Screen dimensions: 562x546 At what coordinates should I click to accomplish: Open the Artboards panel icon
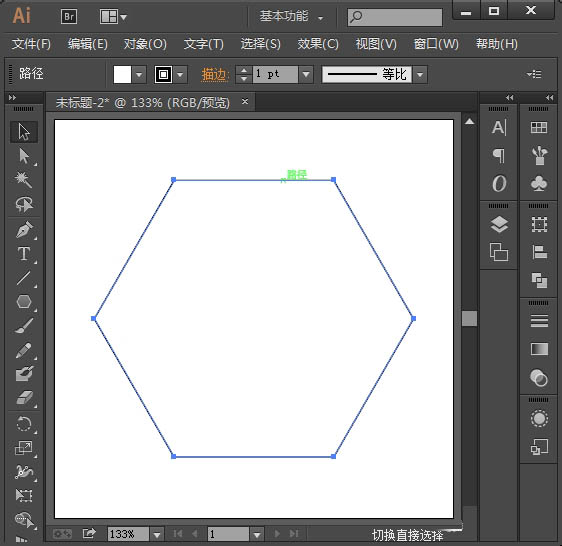[x=499, y=252]
